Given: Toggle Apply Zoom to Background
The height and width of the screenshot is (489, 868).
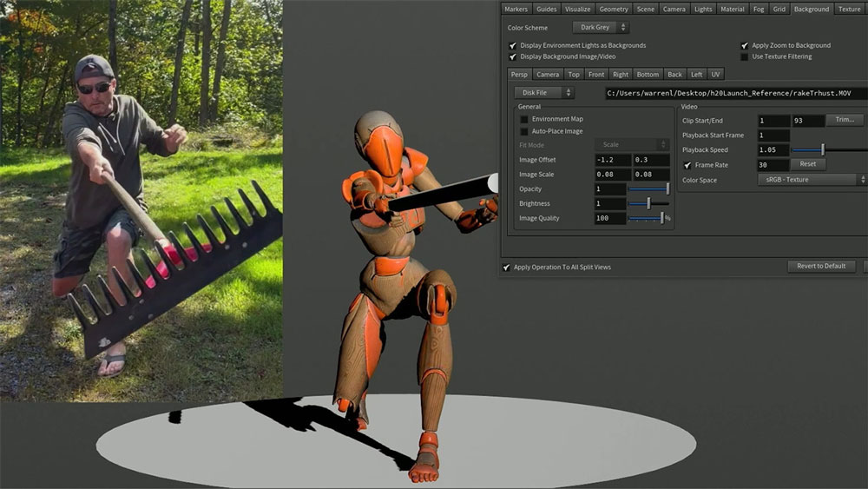Looking at the screenshot, I should coord(745,45).
